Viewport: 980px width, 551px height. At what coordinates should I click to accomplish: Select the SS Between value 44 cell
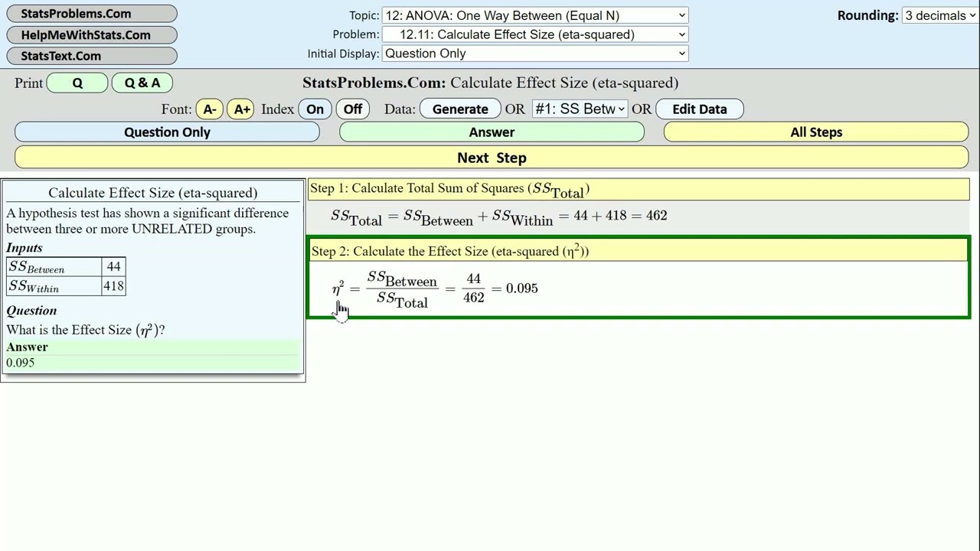pos(113,267)
